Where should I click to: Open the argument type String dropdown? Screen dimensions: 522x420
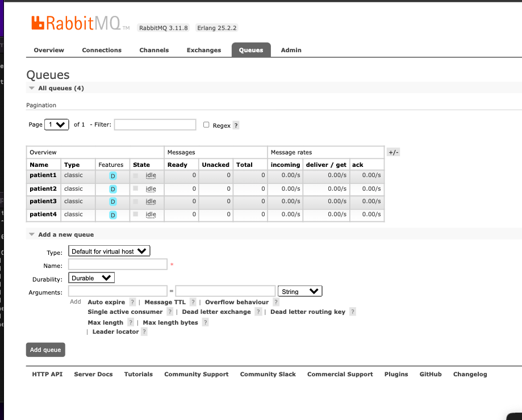[300, 291]
